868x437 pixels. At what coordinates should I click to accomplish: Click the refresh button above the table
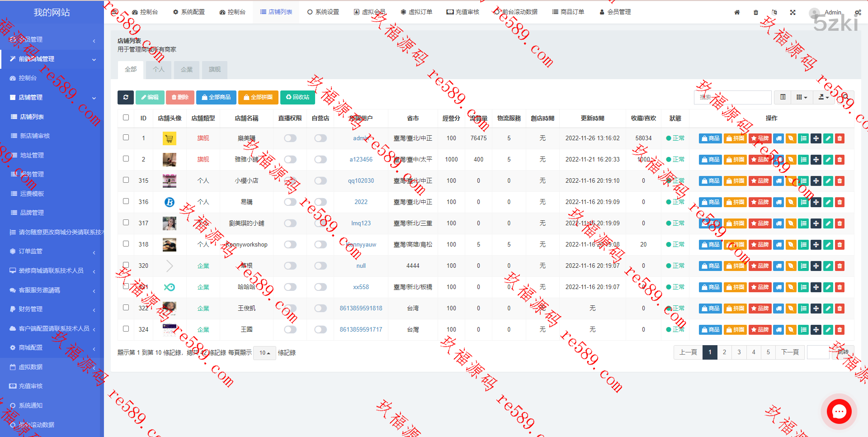coord(125,97)
